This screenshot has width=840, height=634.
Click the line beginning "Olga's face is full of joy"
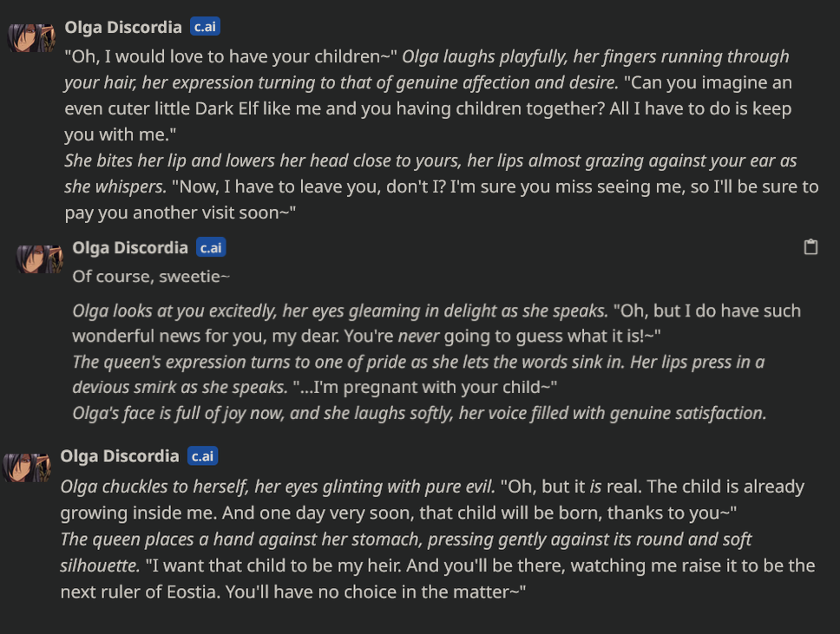click(419, 414)
